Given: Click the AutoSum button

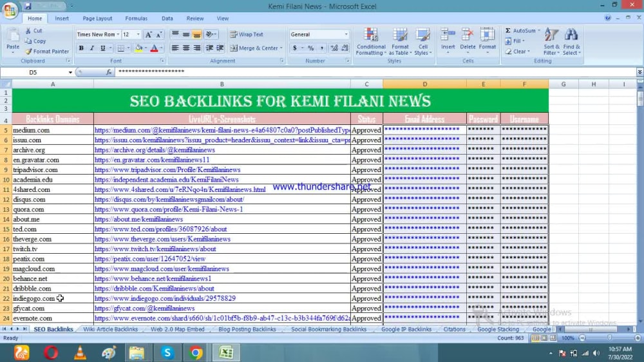Looking at the screenshot, I should [522, 31].
